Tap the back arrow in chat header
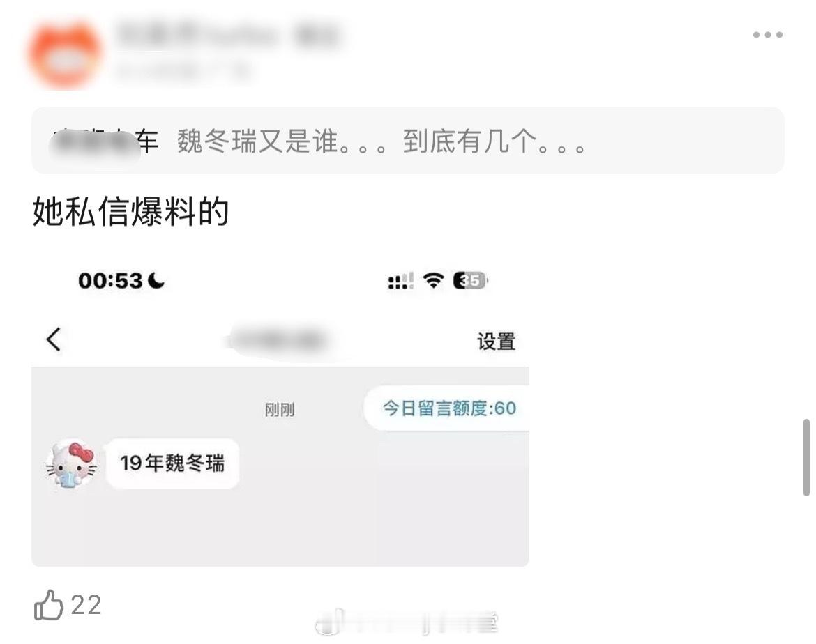Image resolution: width=816 pixels, height=644 pixels. pos(54,339)
